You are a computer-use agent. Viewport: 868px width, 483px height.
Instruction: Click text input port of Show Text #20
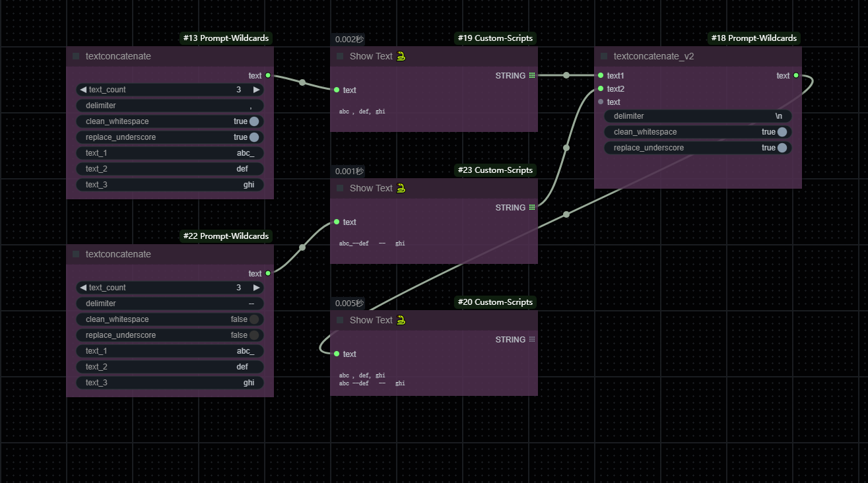(337, 354)
